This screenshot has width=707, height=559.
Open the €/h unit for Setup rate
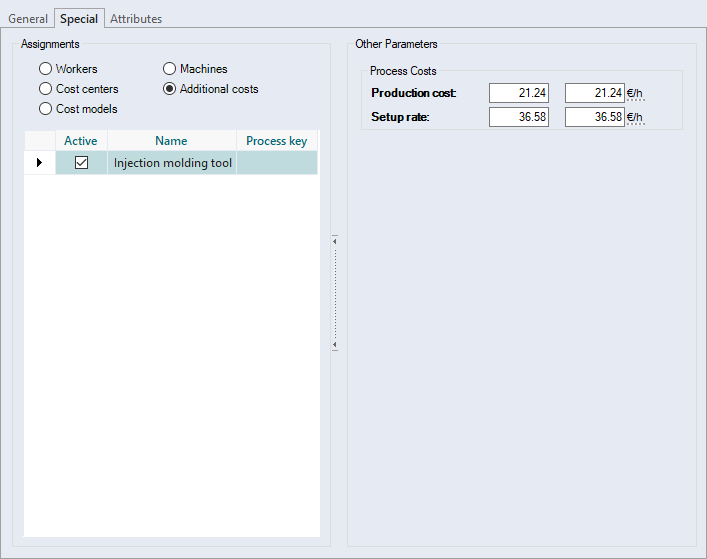coord(636,117)
